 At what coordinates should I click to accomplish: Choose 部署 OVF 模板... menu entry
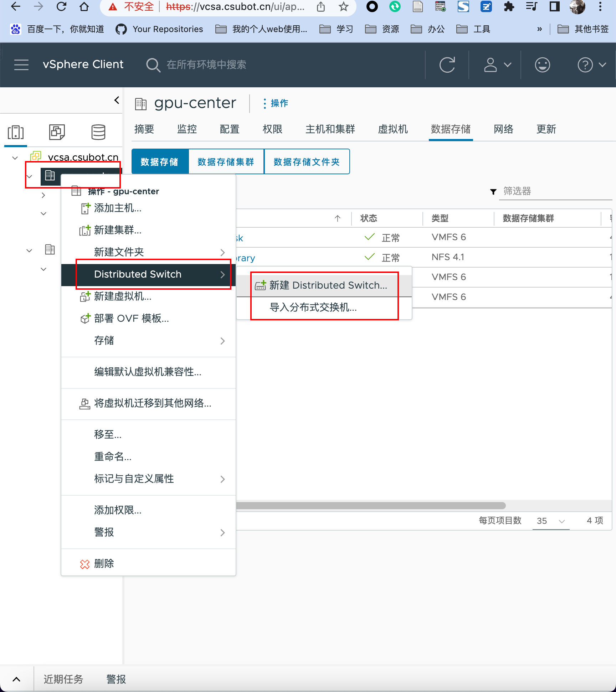pyautogui.click(x=148, y=319)
